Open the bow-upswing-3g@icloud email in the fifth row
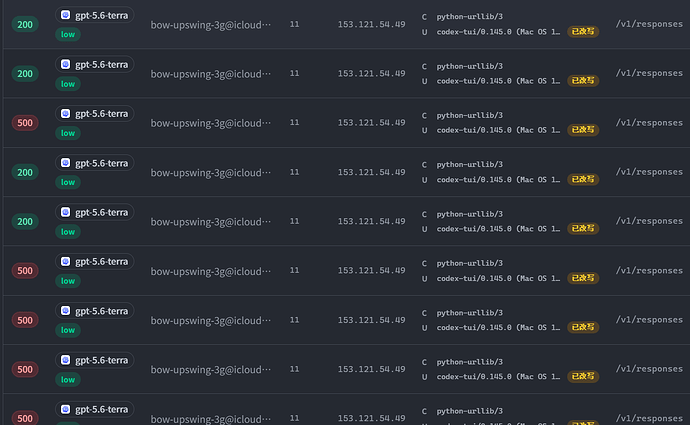The height and width of the screenshot is (425, 690). [211, 222]
